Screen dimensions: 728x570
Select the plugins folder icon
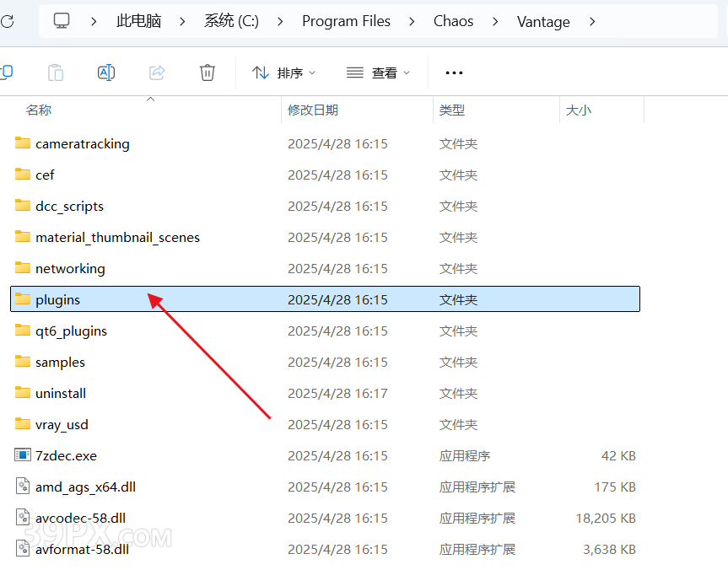(x=23, y=299)
